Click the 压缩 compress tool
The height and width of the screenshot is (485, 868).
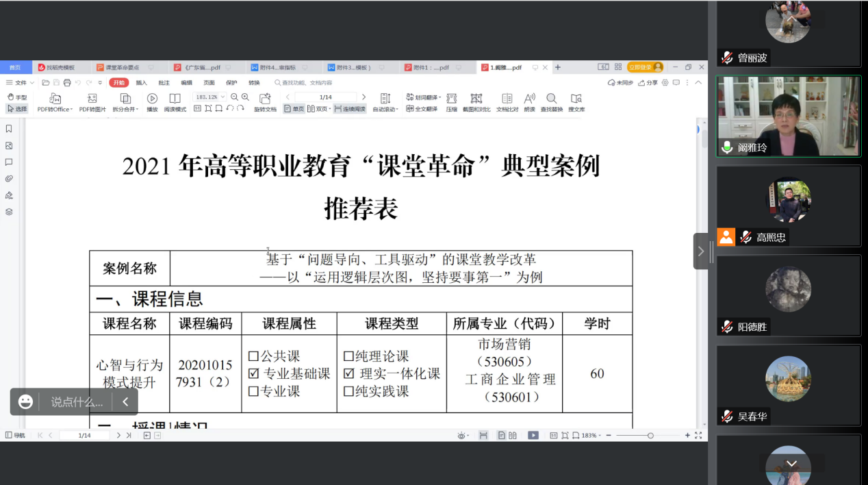tap(452, 99)
